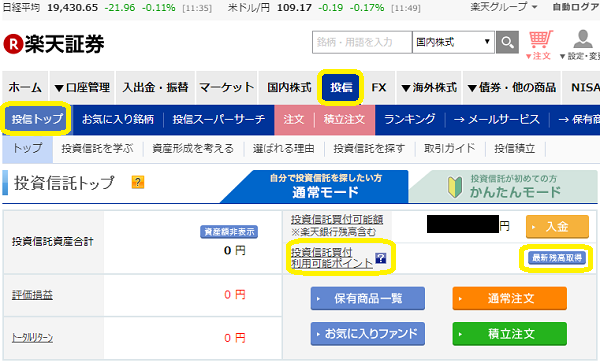Click the orange 入金 button

point(557,227)
